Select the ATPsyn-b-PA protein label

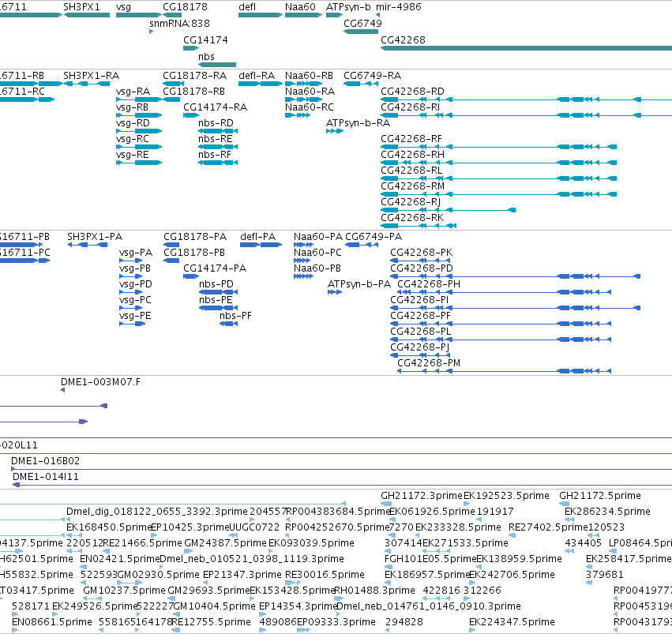tap(359, 284)
